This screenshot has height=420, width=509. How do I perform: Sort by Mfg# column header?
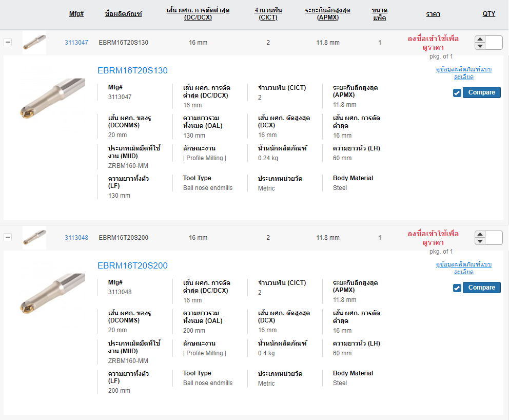click(76, 14)
